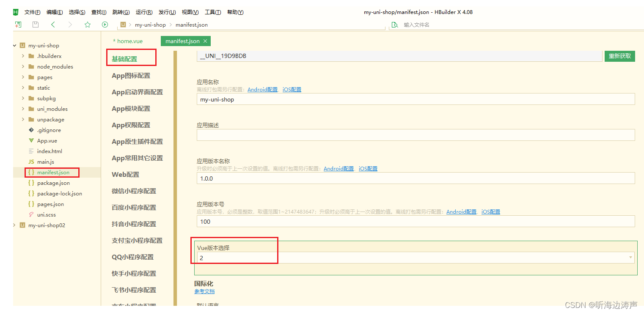This screenshot has height=313, width=644.
Task: Click the star bookmark icon
Action: [88, 25]
